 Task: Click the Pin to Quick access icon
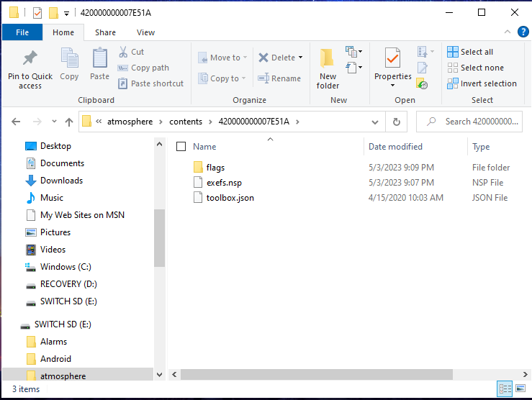(x=30, y=58)
